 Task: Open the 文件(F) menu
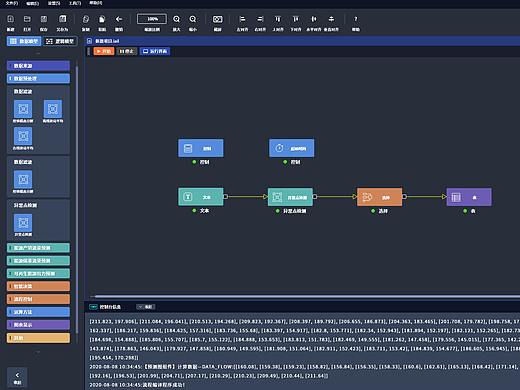pos(12,3)
